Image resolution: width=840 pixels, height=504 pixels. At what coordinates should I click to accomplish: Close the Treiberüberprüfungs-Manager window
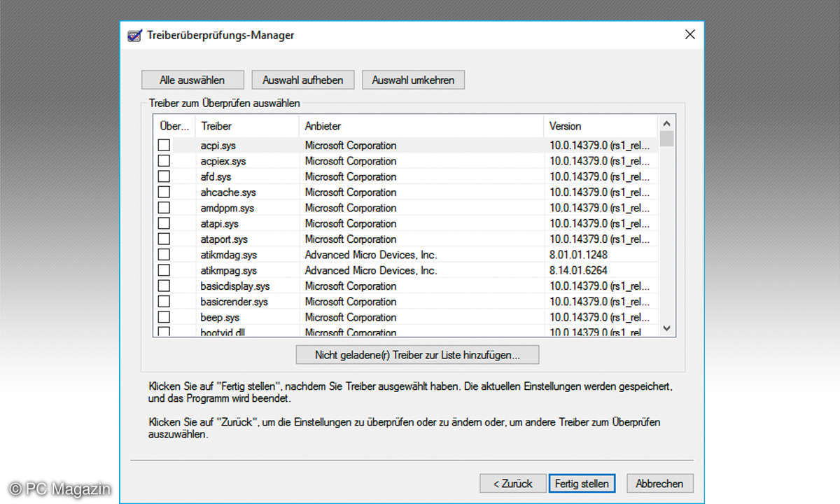point(689,35)
